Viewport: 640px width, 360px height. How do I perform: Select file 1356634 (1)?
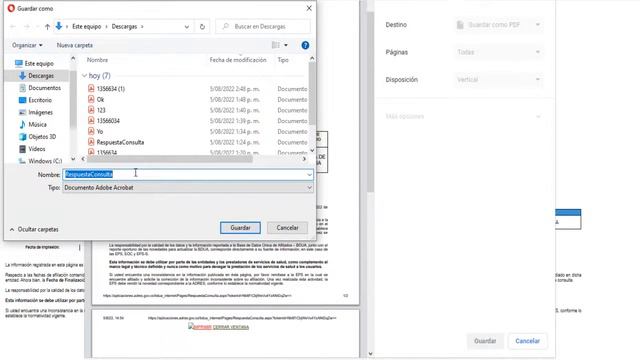tap(111, 89)
